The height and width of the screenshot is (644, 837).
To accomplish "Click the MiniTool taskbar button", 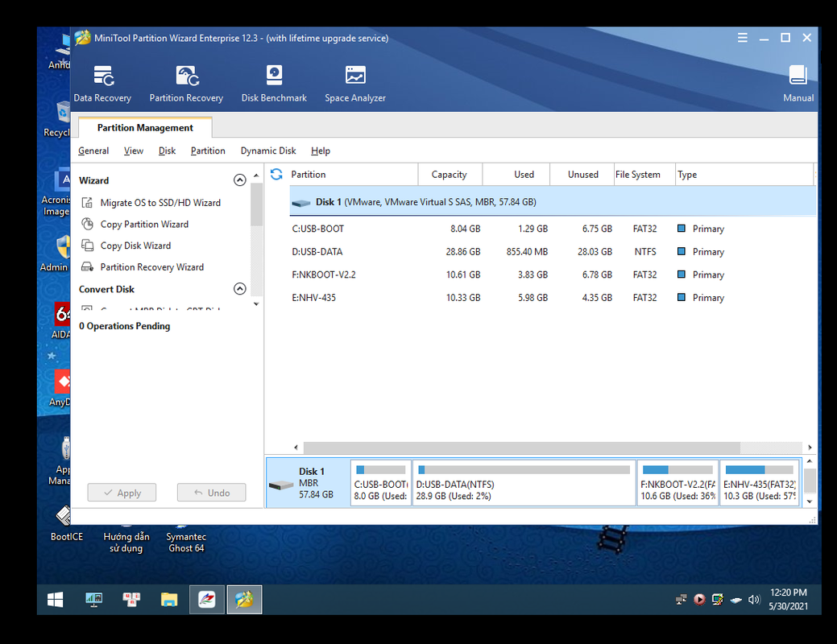I will click(244, 599).
